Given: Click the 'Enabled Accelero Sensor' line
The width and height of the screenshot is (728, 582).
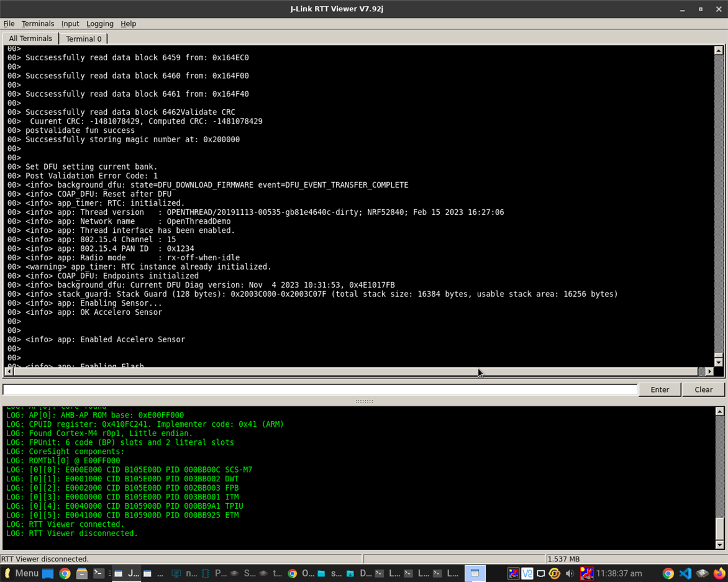Looking at the screenshot, I should [x=106, y=340].
